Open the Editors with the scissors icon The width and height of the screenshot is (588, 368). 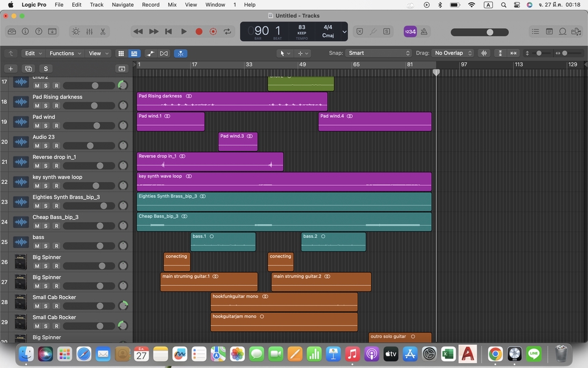(x=102, y=31)
